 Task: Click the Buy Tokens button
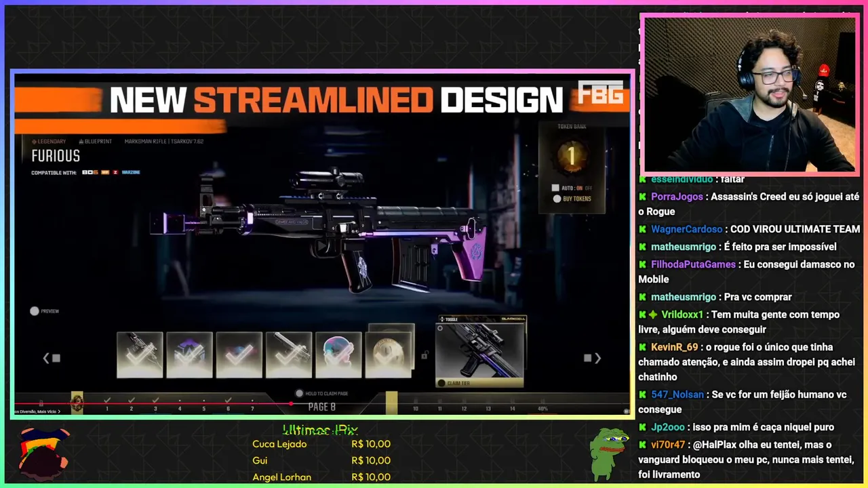click(x=572, y=199)
